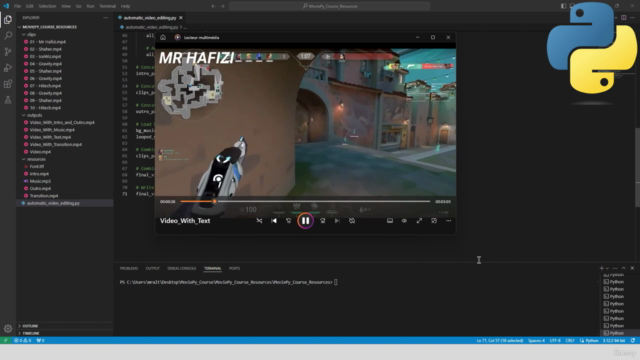Skip forward a few seconds in media player
This screenshot has height=360, width=640.
click(x=322, y=221)
